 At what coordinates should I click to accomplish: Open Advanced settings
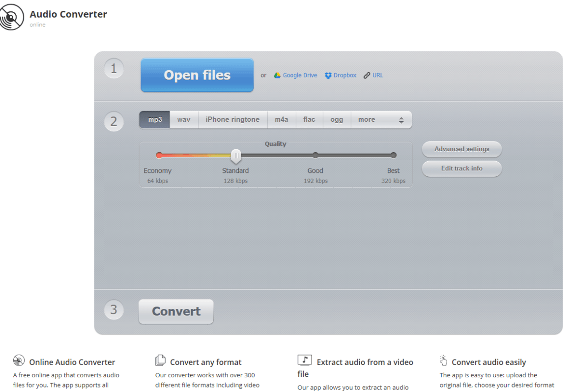click(x=461, y=149)
